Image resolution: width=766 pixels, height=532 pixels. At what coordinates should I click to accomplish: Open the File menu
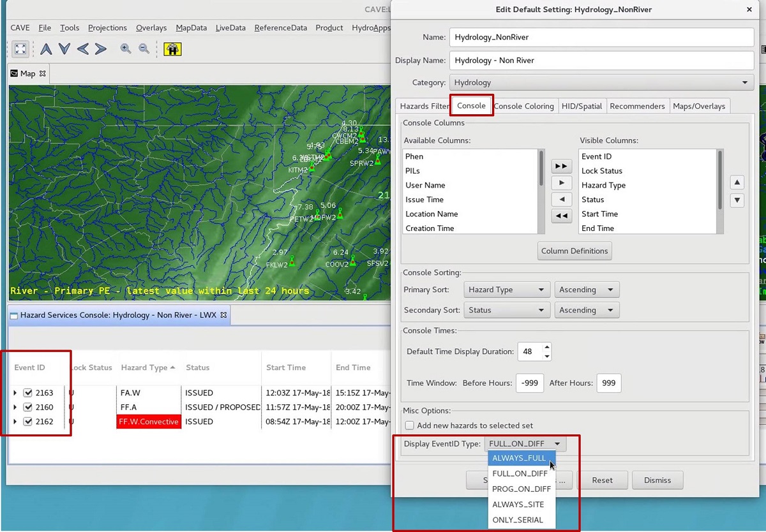tap(45, 27)
